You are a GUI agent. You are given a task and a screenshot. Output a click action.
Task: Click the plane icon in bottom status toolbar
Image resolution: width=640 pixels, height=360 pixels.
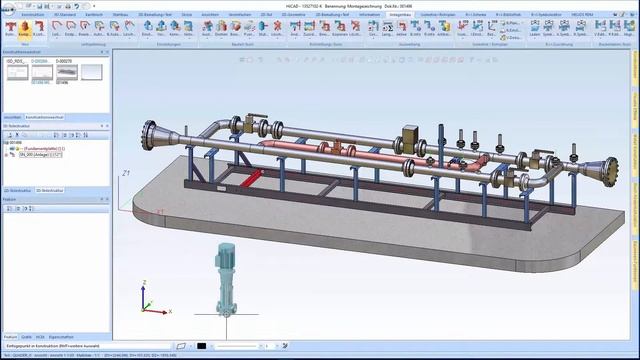pyautogui.click(x=181, y=346)
